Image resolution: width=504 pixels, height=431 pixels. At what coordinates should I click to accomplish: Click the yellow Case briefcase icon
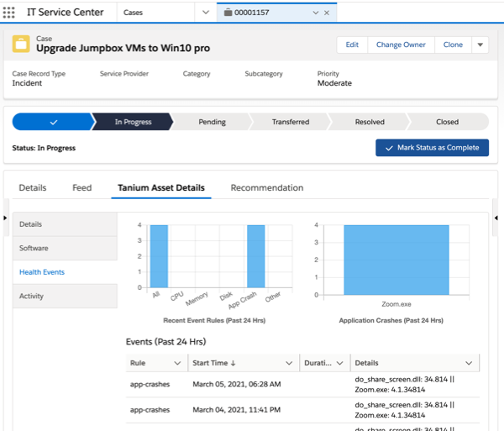click(21, 44)
